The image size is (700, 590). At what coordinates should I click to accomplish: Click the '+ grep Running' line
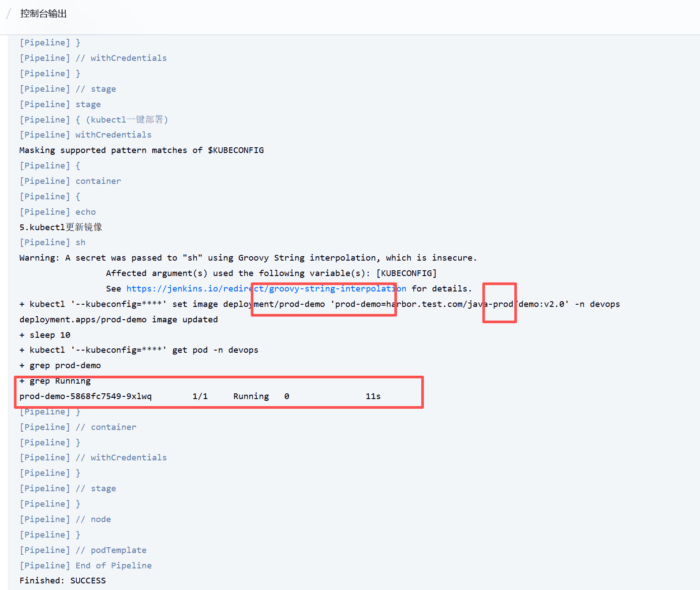click(55, 381)
